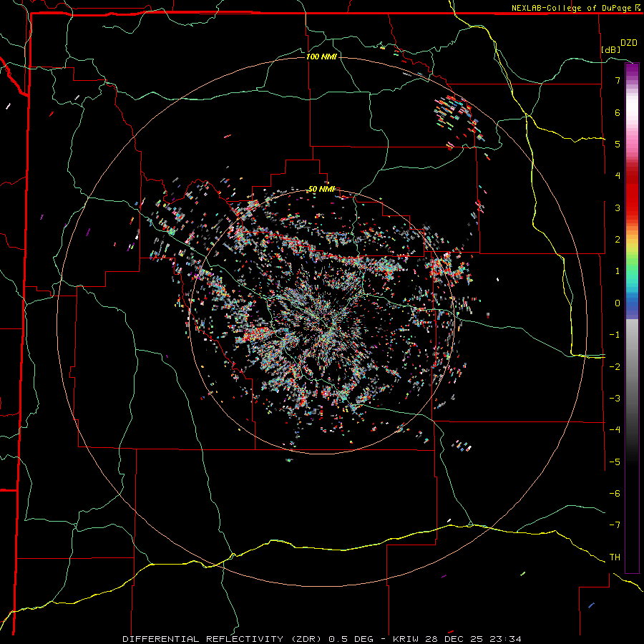
Task: Click the -3 gray scale label
Action: pos(615,398)
